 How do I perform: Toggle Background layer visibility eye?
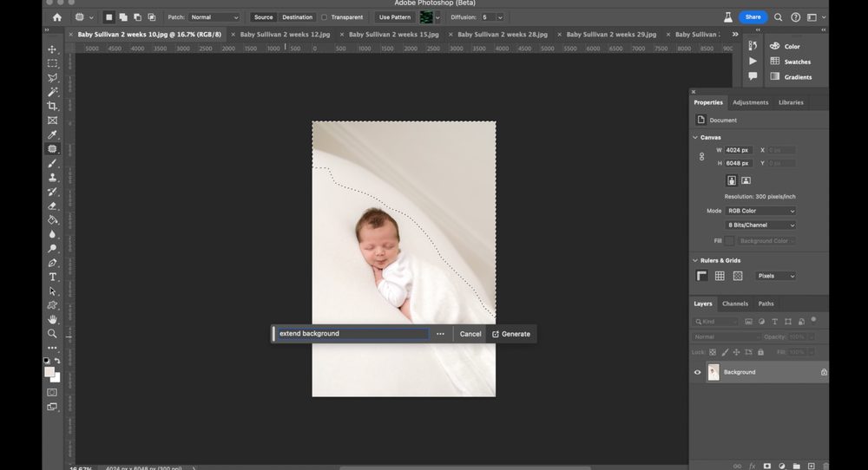[698, 372]
